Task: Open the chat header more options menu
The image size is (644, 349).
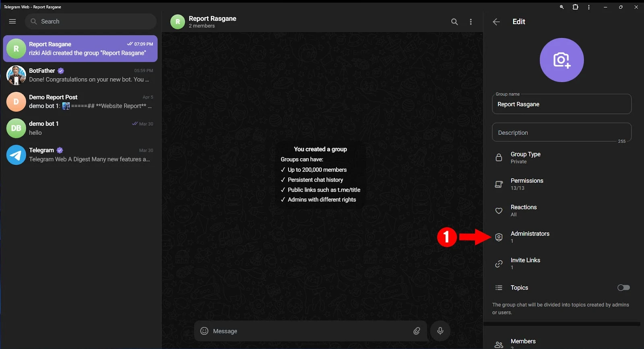Action: [x=471, y=22]
